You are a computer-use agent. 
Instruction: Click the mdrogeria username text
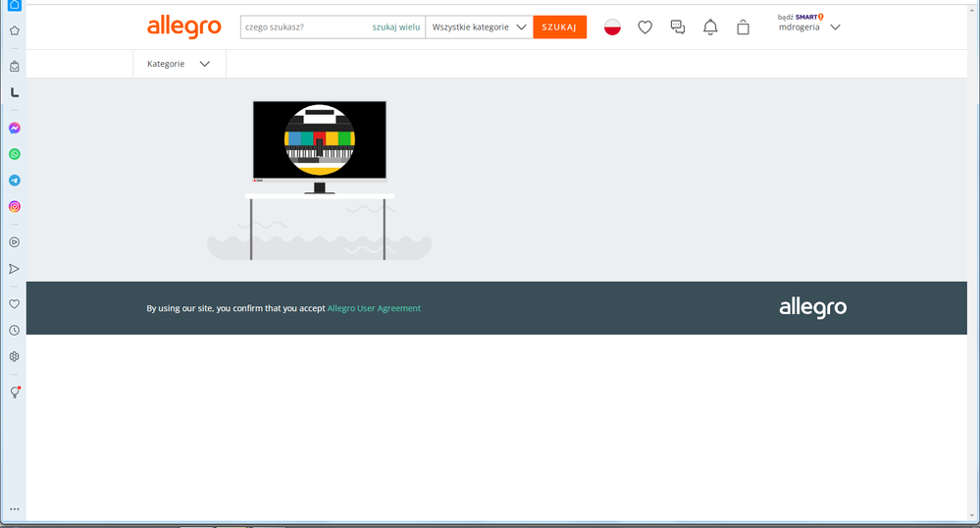[x=799, y=27]
